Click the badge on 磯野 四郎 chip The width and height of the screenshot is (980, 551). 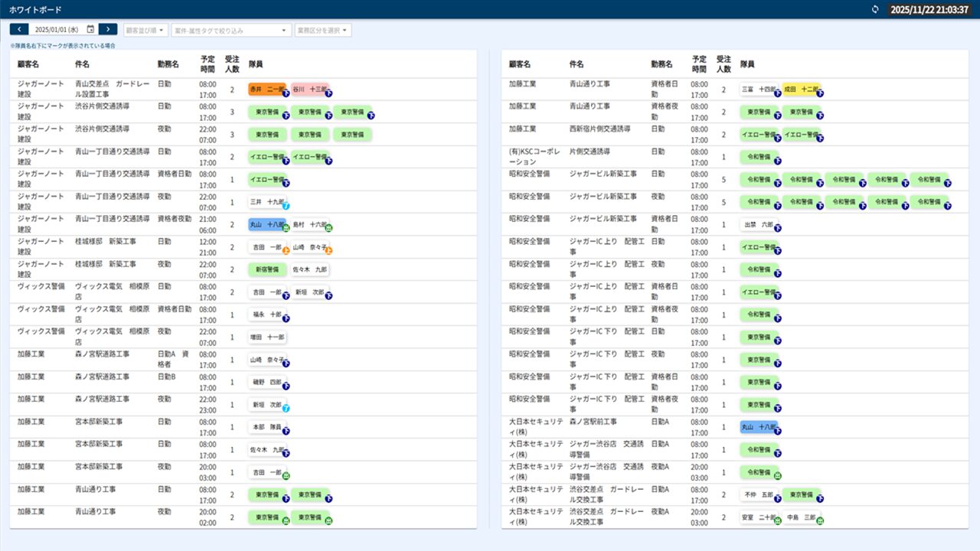point(286,386)
